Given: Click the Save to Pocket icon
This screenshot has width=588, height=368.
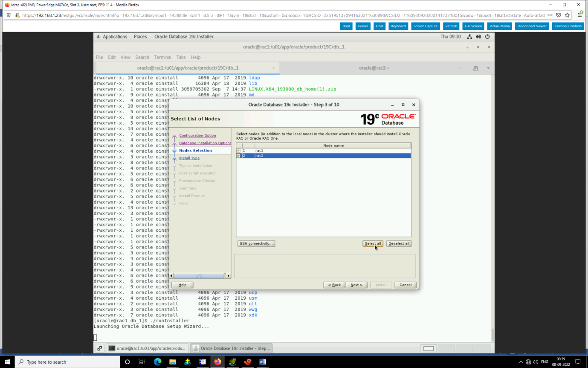Looking at the screenshot, I should coord(559,15).
